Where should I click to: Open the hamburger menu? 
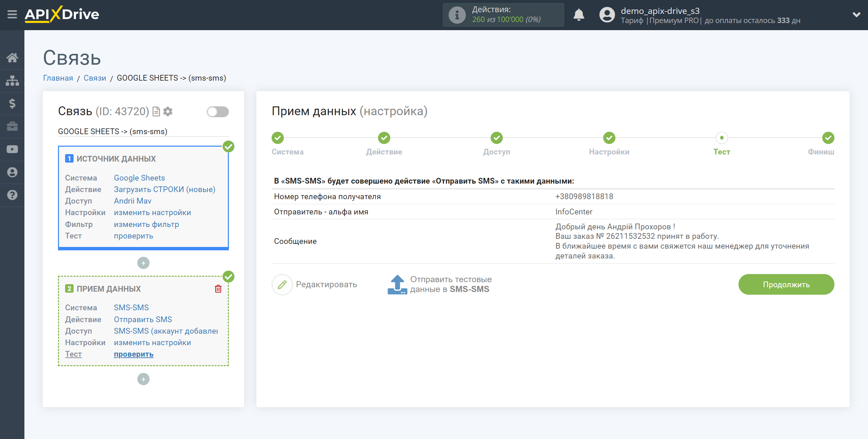coord(12,15)
